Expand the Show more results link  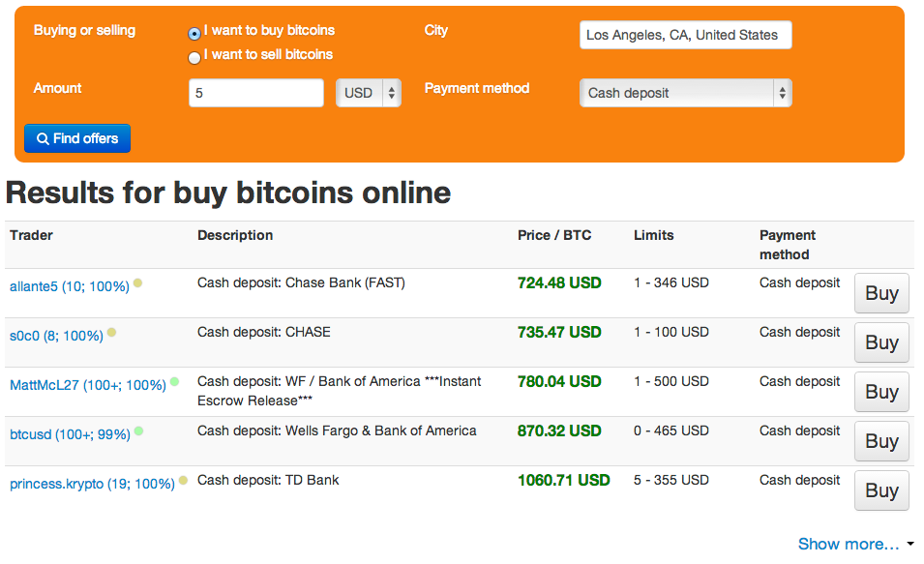849,544
